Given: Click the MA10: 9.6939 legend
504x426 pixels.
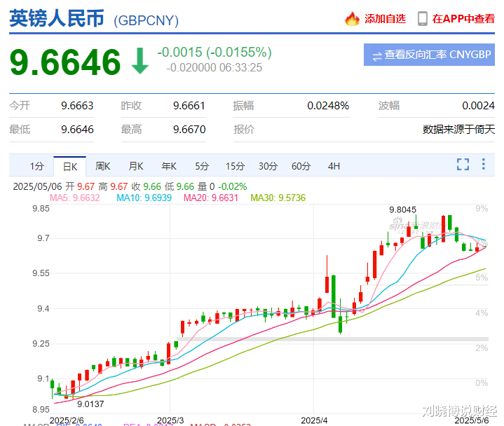Looking at the screenshot, I should coord(144,198).
